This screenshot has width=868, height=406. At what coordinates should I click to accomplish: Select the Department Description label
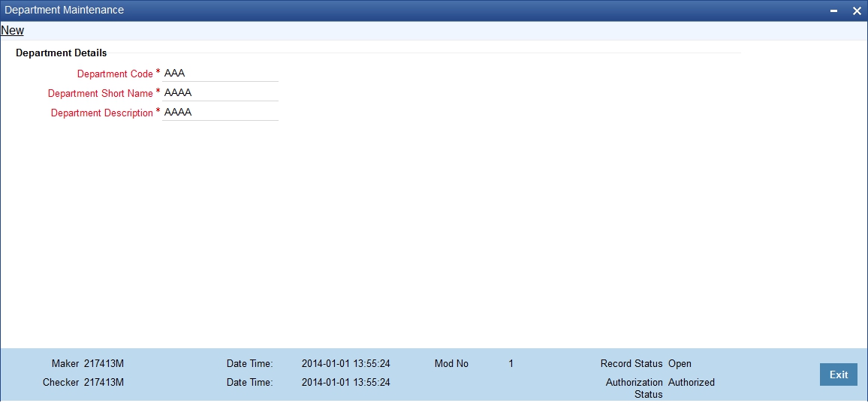coord(102,113)
